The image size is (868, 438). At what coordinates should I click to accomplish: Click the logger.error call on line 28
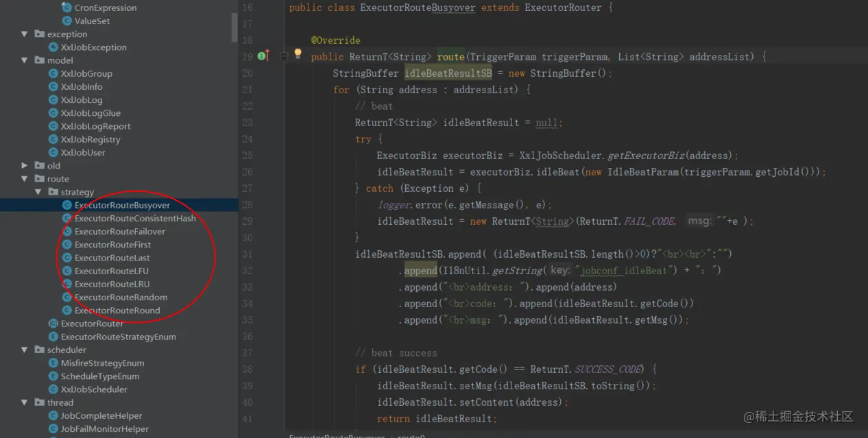463,205
